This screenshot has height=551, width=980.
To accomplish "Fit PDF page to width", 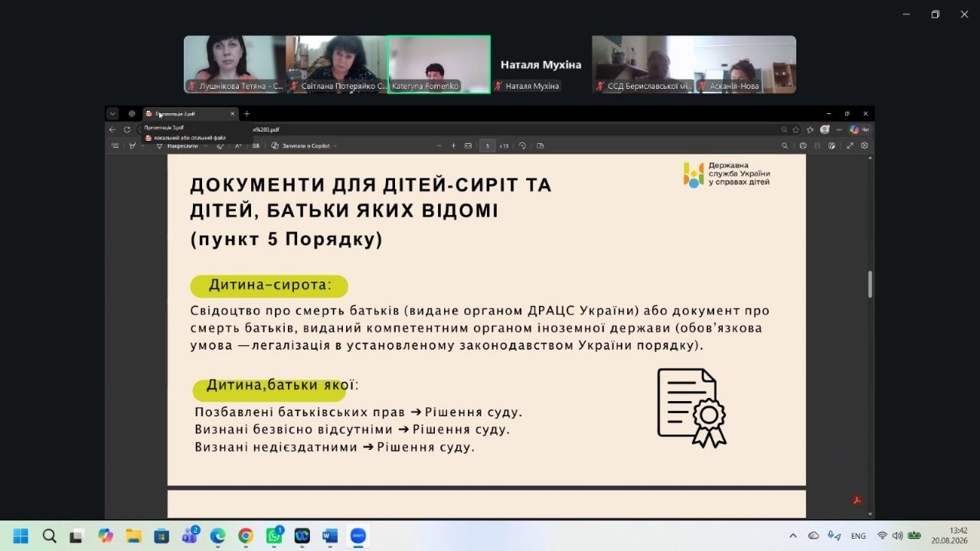I will (468, 145).
